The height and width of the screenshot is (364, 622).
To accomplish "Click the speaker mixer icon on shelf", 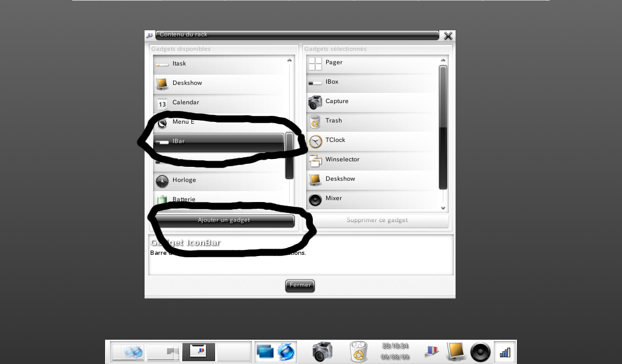I will pos(480,351).
